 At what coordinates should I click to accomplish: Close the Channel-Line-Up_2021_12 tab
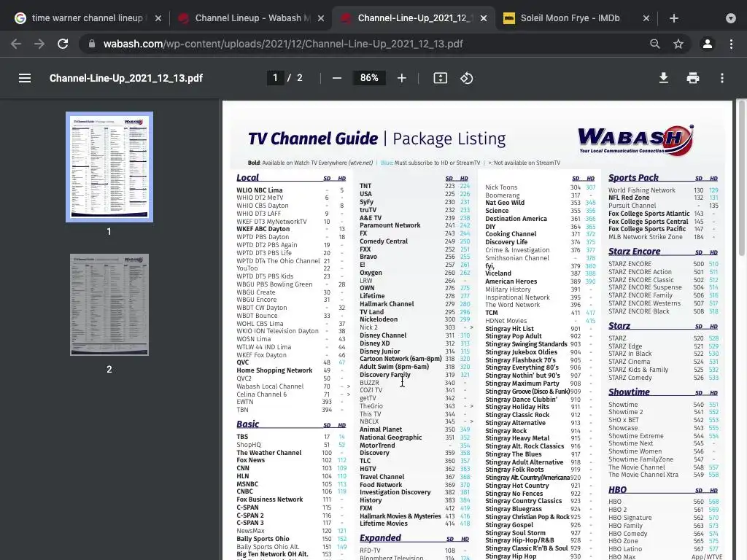(x=484, y=18)
